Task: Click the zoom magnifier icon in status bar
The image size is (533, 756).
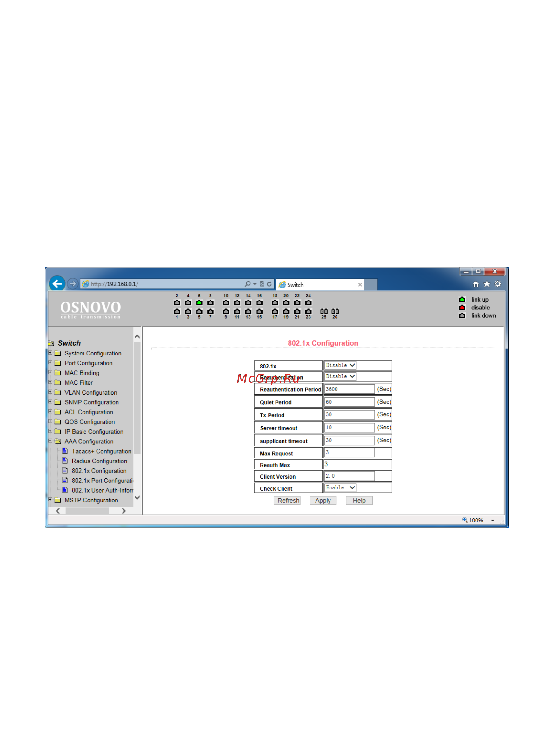Action: (464, 520)
